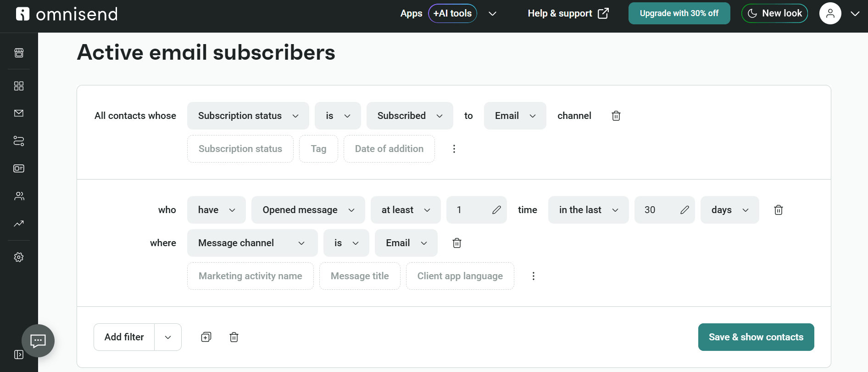868x372 pixels.
Task: Open more options beside Client app language
Action: point(534,276)
